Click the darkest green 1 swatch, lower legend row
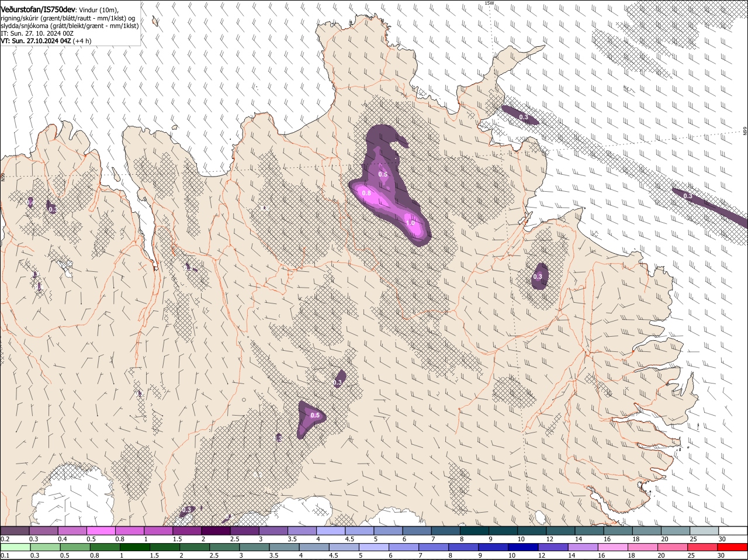This screenshot has width=748, height=560. coord(135,547)
